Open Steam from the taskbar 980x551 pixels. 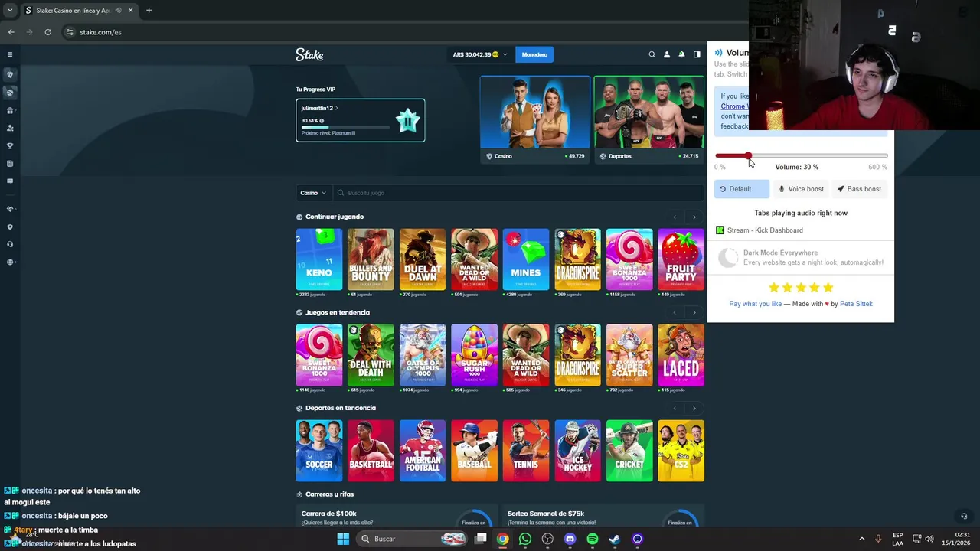click(x=615, y=539)
